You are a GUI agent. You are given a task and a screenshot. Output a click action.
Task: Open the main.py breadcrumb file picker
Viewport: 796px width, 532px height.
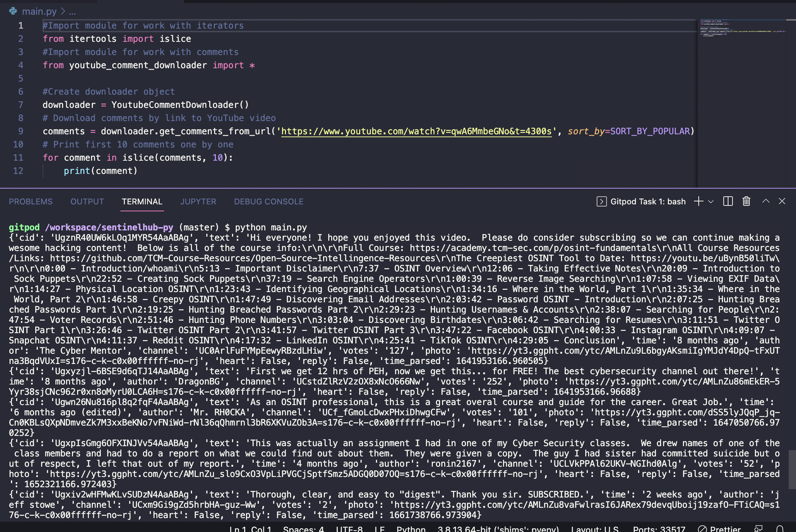click(x=39, y=11)
